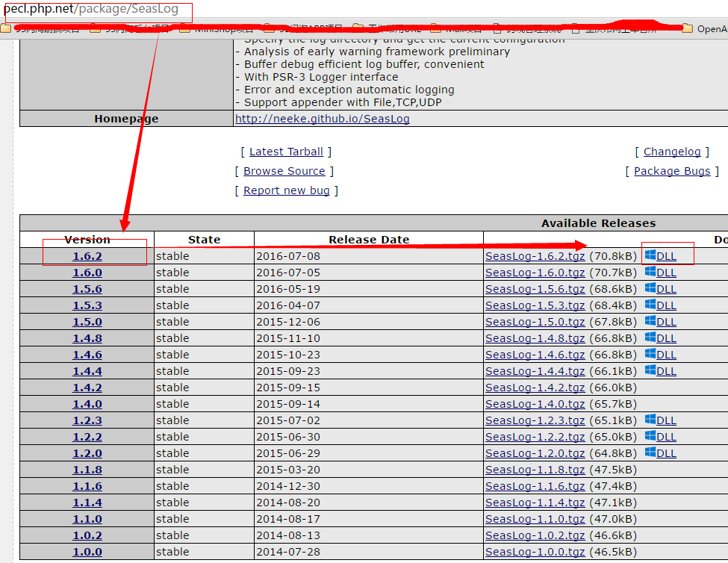Download SeasLog-1.0.2.tgz

coord(535,535)
